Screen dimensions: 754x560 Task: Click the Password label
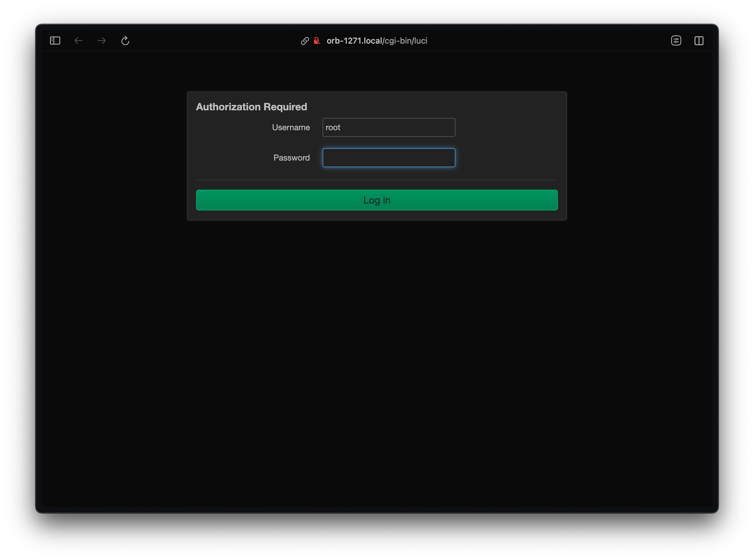[x=291, y=158]
